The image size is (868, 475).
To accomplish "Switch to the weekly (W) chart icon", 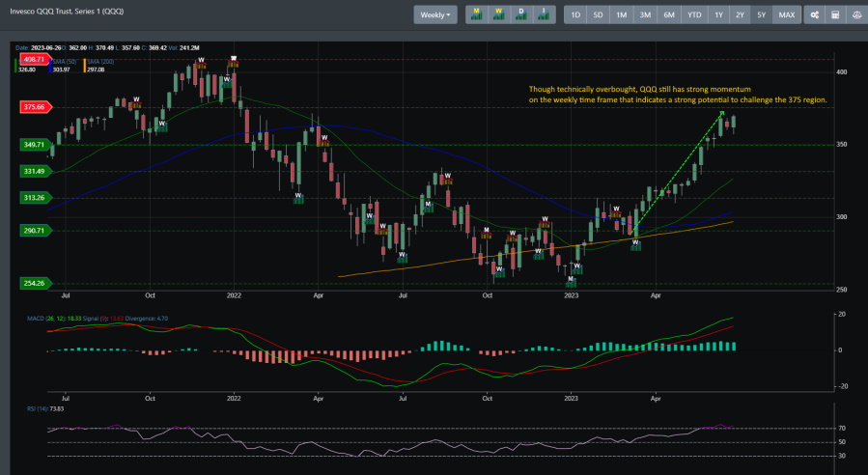I will (499, 14).
